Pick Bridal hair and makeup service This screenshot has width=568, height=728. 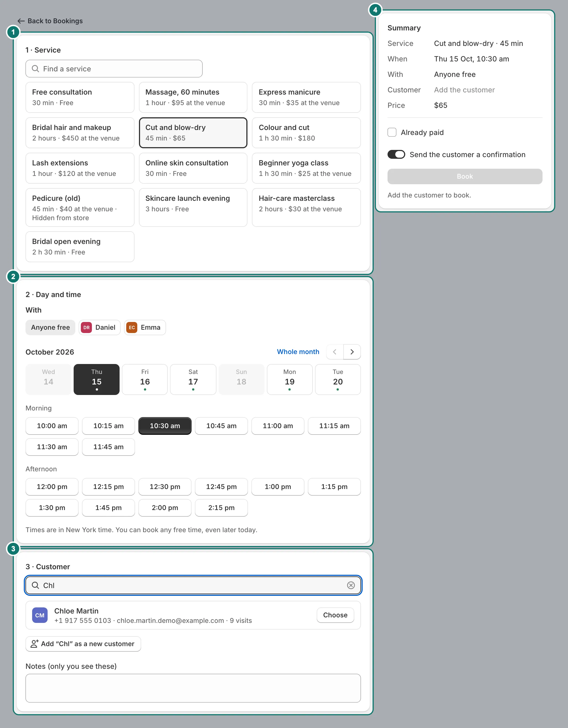tap(80, 133)
